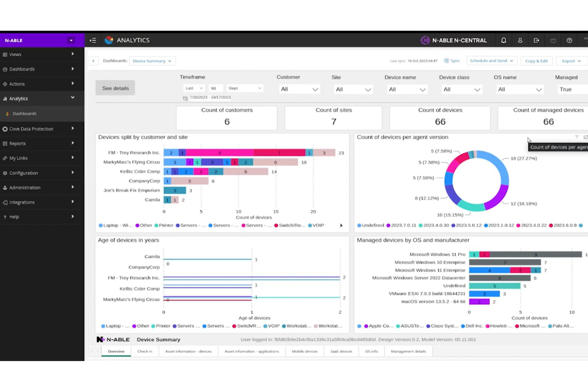Open the user account profile icon
588x392 pixels.
pos(520,41)
